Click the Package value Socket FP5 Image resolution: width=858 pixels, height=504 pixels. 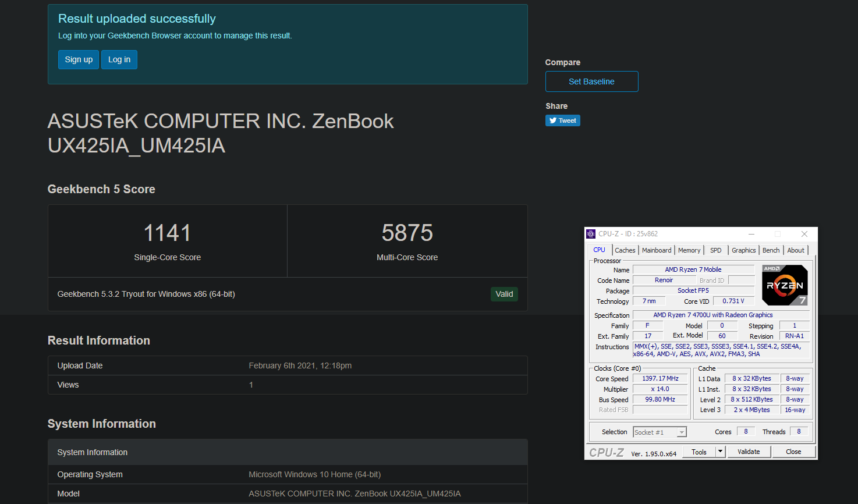click(x=693, y=290)
